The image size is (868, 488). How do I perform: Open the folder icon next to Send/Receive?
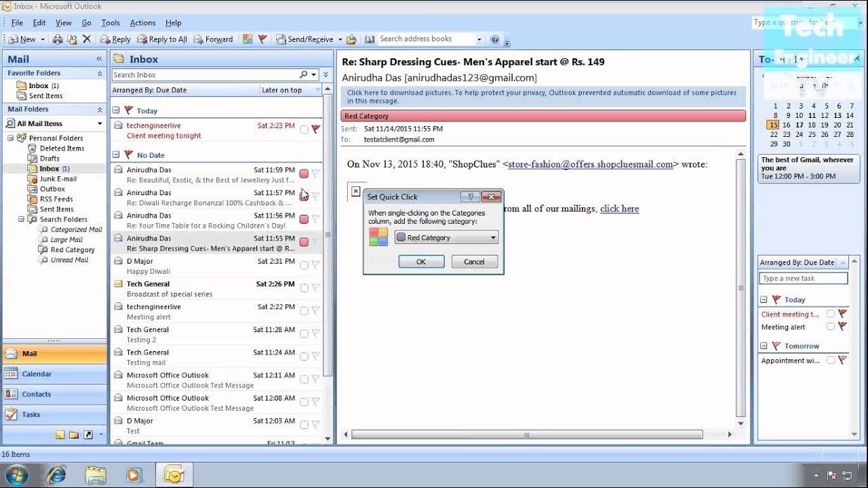[351, 39]
